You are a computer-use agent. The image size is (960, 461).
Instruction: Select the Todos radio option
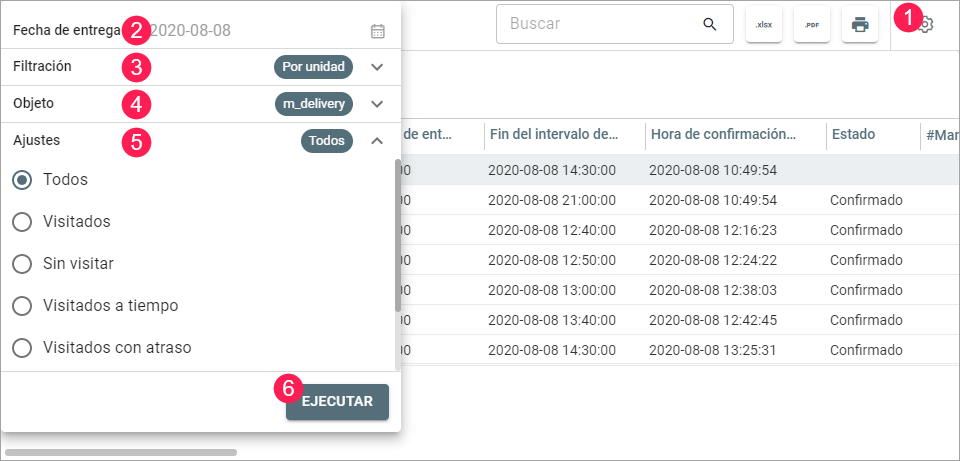(x=22, y=180)
